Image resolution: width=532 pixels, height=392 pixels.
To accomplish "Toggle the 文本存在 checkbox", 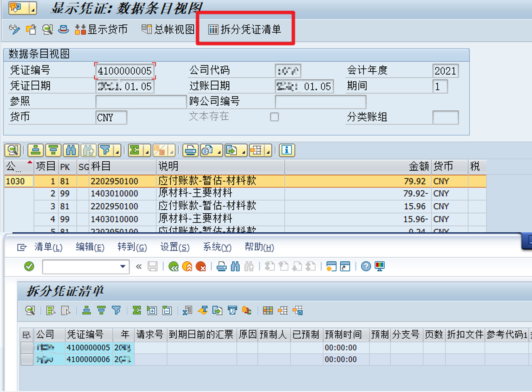I will (274, 117).
